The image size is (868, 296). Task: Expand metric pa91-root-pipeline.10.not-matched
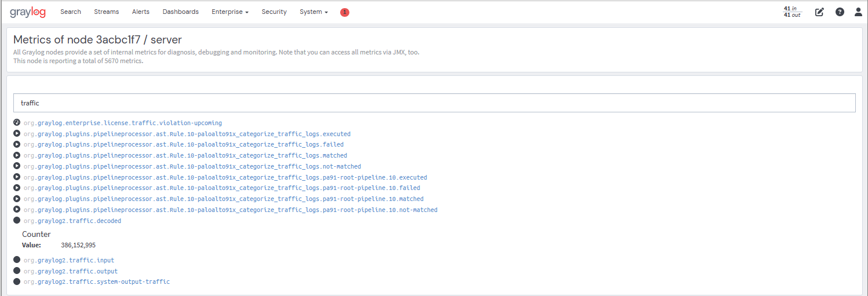tap(231, 210)
